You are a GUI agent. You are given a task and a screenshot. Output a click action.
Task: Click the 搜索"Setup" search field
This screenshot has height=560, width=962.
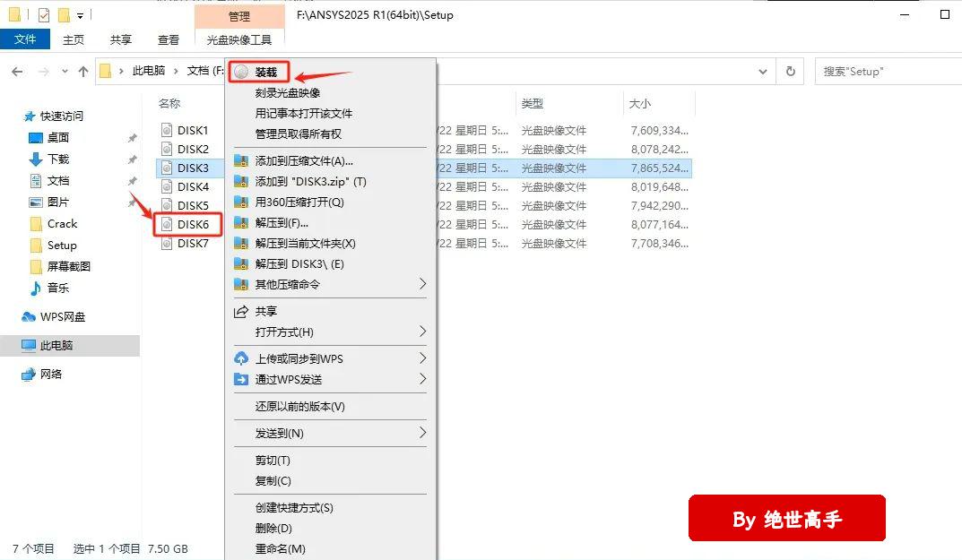pyautogui.click(x=883, y=72)
